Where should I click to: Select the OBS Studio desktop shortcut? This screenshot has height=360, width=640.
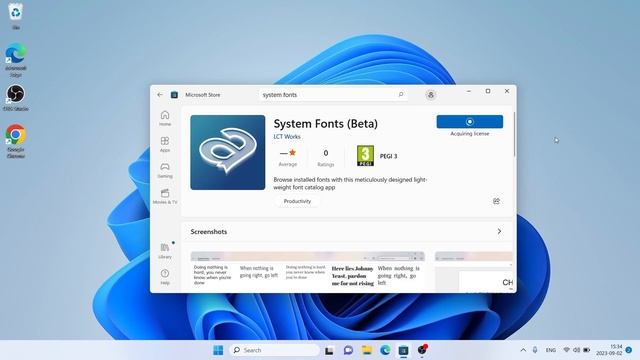(x=16, y=98)
